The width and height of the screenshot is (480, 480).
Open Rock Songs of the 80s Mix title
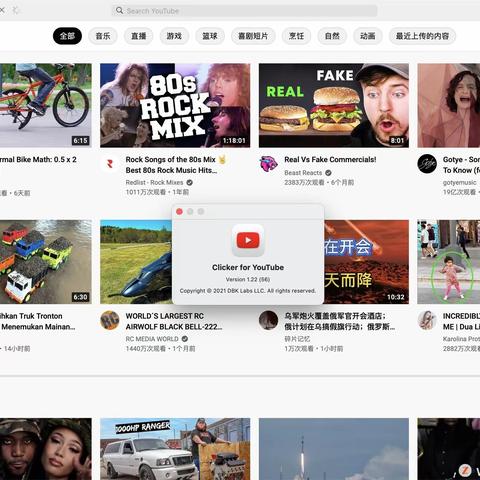176,165
